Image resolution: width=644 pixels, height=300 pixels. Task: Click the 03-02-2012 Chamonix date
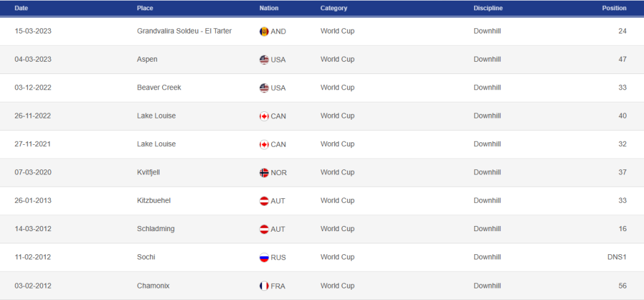pyautogui.click(x=33, y=286)
